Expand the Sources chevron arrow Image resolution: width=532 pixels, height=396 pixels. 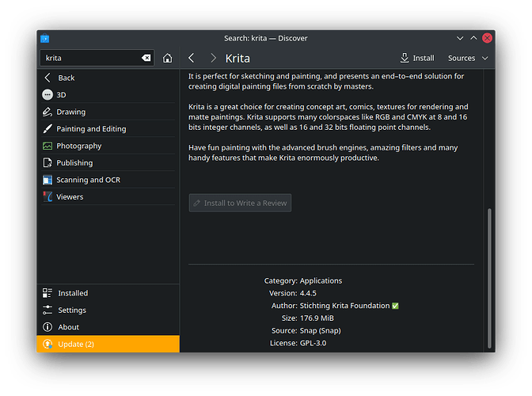(x=485, y=58)
